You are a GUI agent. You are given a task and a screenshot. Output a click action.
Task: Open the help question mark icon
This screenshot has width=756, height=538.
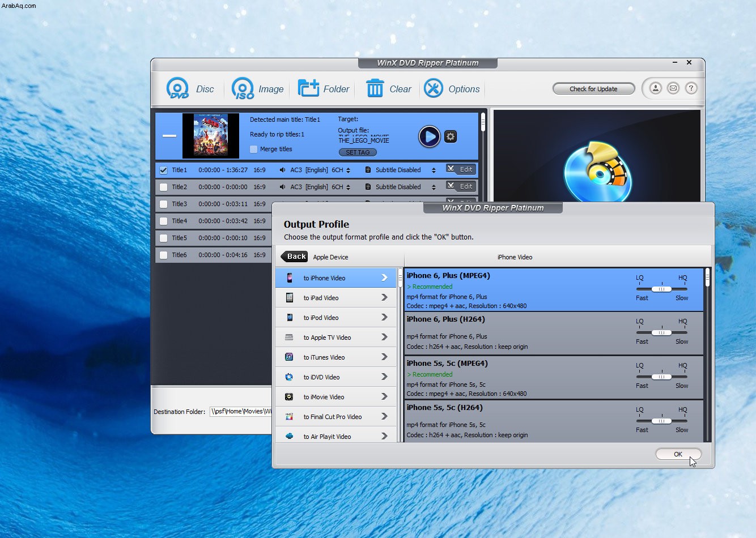(691, 88)
